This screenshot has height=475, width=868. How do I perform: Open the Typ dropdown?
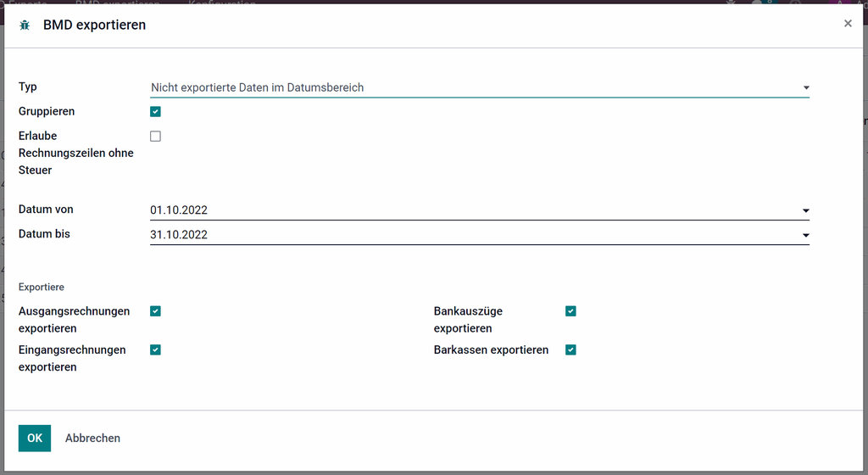[480, 87]
